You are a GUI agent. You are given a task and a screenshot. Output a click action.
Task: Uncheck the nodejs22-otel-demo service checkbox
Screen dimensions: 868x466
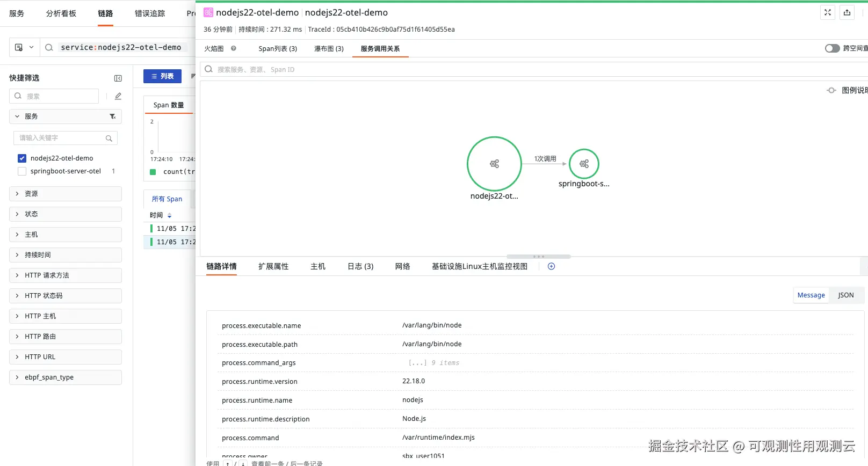(22, 158)
